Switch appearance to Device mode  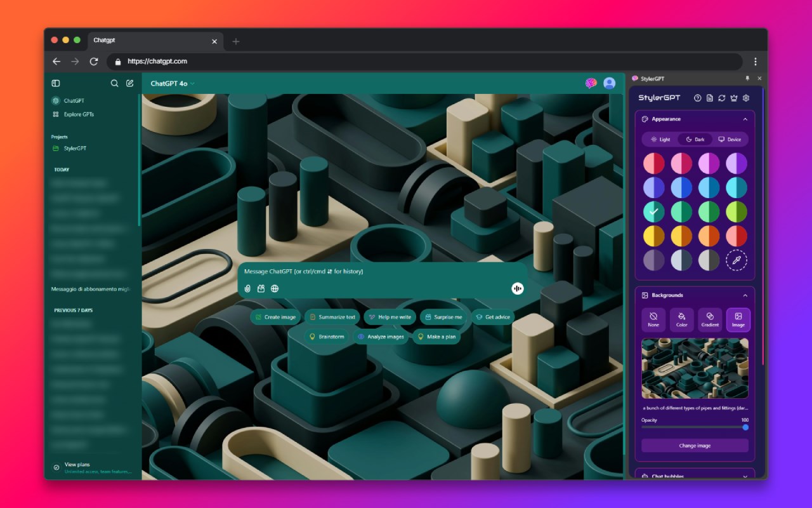point(730,140)
